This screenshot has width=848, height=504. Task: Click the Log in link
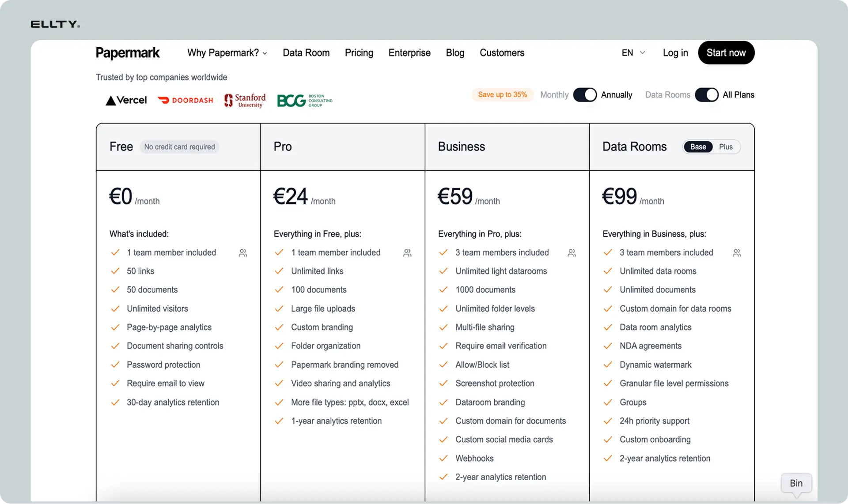tap(675, 53)
